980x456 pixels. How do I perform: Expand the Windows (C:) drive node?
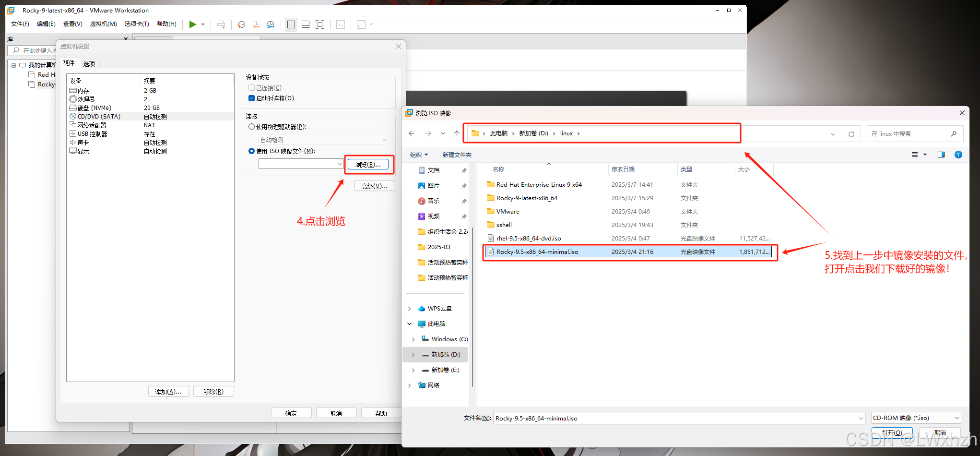point(413,339)
